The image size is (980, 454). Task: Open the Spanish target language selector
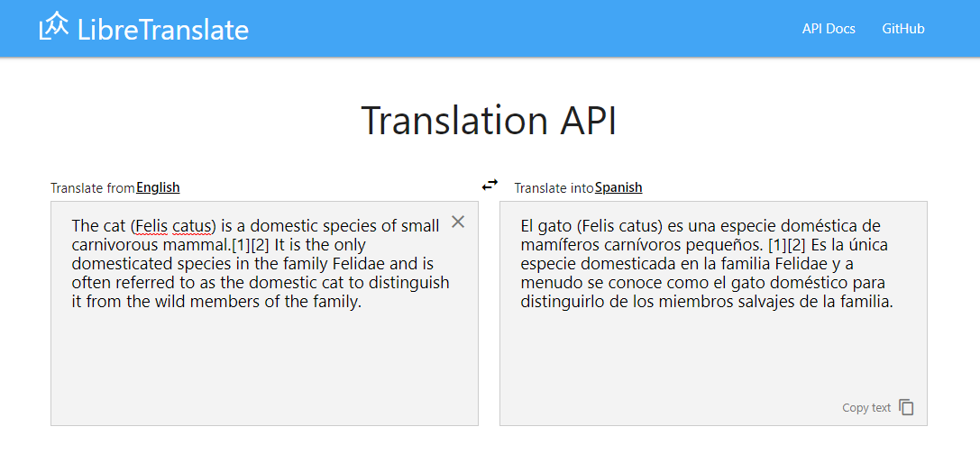pyautogui.click(x=618, y=187)
